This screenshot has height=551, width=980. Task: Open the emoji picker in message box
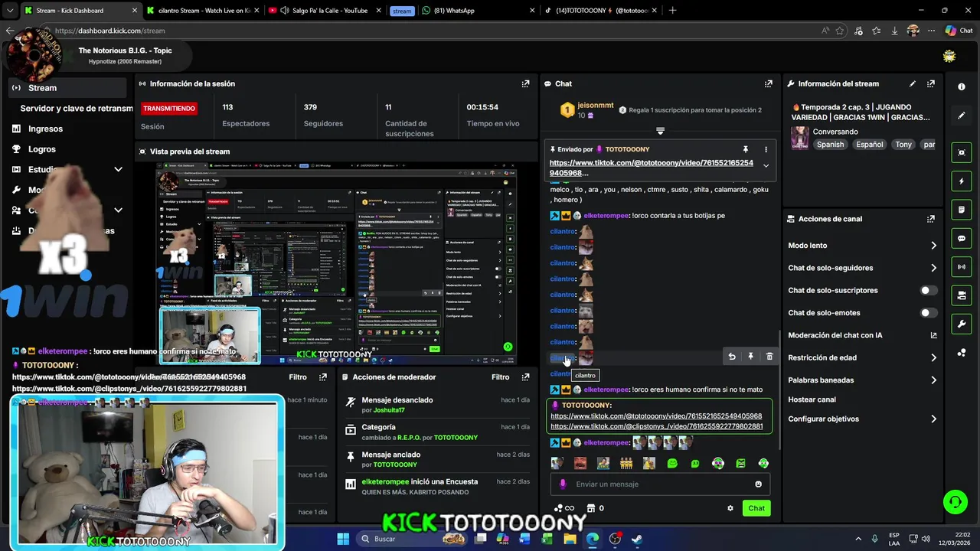coord(759,484)
